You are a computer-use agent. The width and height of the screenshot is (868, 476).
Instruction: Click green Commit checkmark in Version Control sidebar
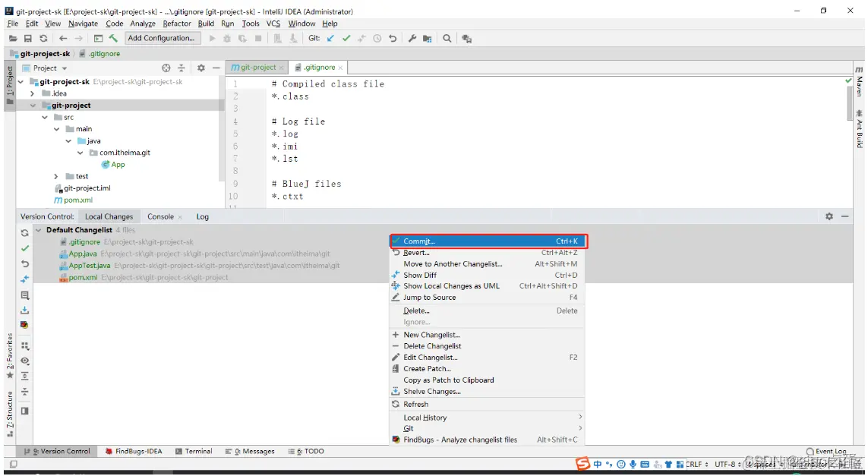(25, 248)
